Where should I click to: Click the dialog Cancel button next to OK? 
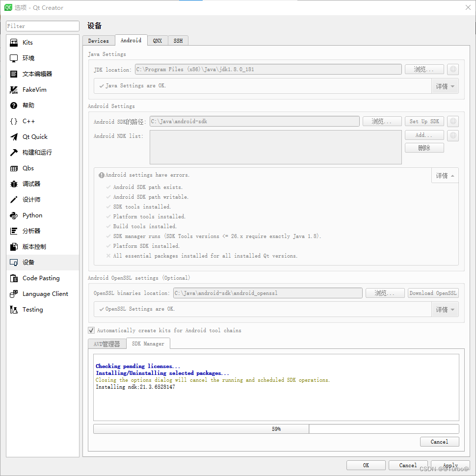408,465
